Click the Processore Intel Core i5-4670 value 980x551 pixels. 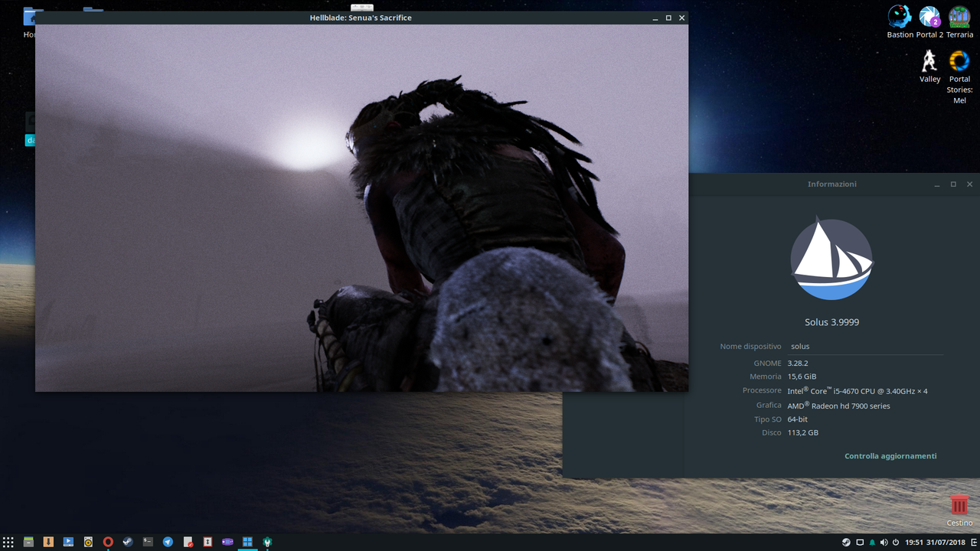(857, 391)
